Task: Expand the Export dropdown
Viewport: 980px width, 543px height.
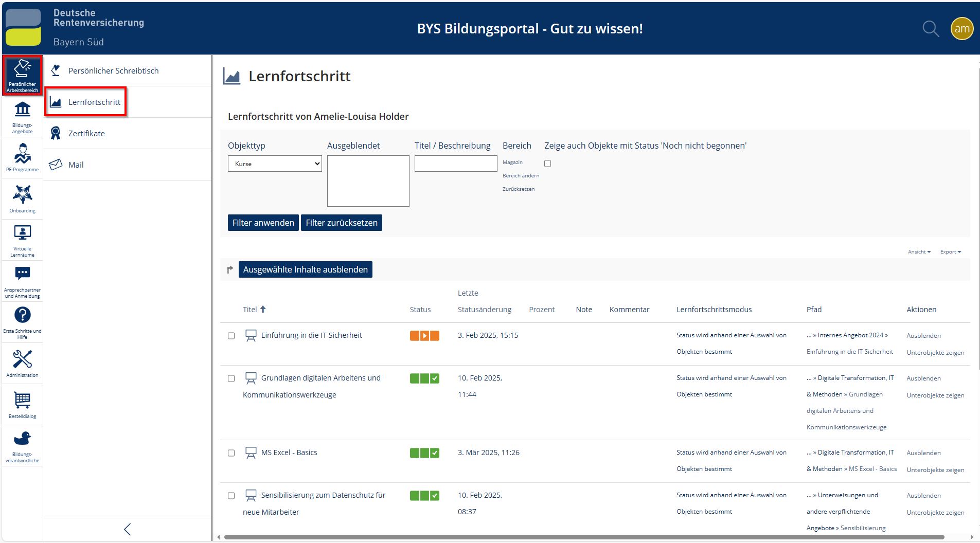Action: [950, 252]
